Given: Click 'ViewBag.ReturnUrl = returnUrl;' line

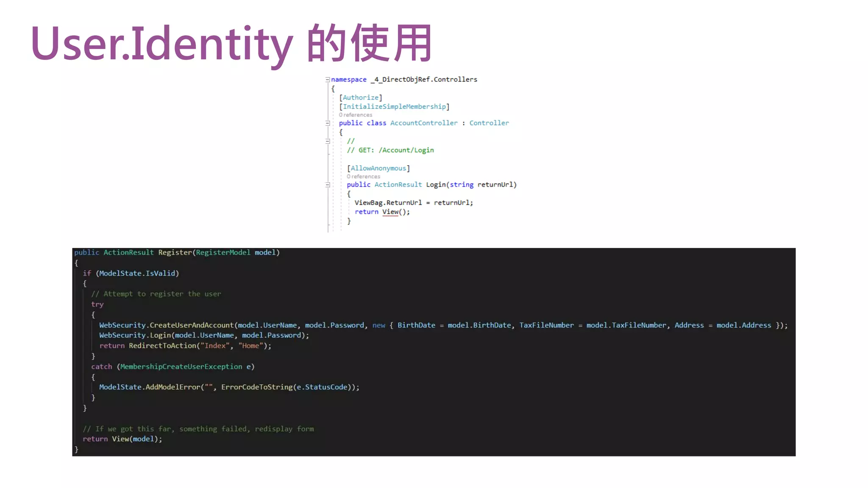Looking at the screenshot, I should 414,202.
